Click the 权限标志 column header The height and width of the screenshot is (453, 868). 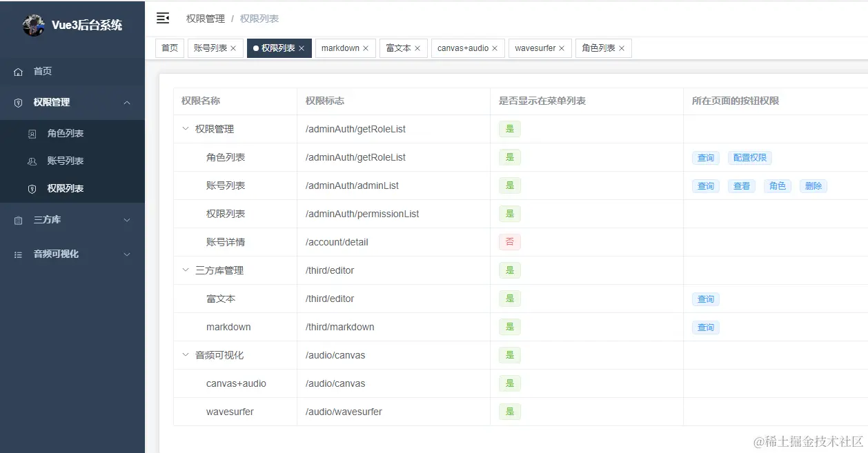(393, 101)
